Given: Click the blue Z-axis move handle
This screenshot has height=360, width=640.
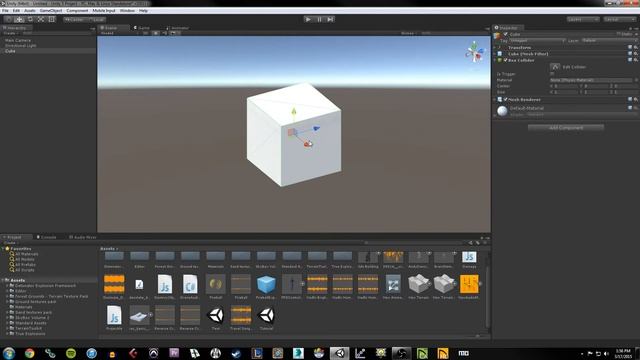Looking at the screenshot, I should pos(316,129).
